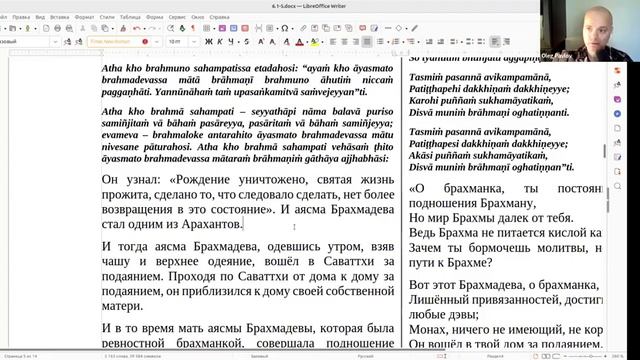The image size is (640, 360).
Task: Open the Font Size dropdown arrow
Action: (194, 42)
